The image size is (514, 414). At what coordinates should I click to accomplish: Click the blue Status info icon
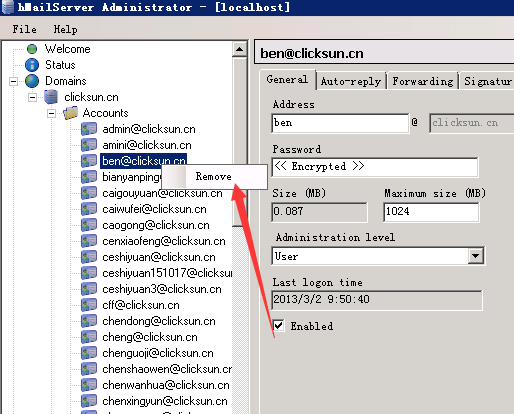click(32, 65)
